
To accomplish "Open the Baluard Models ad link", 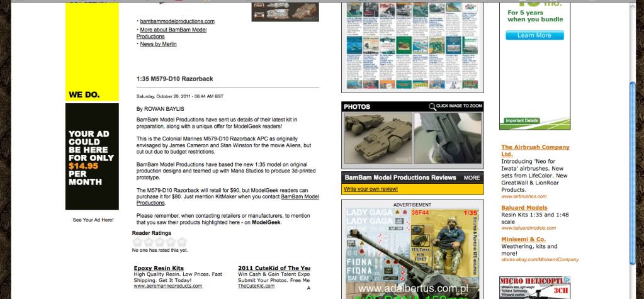I will tap(524, 208).
